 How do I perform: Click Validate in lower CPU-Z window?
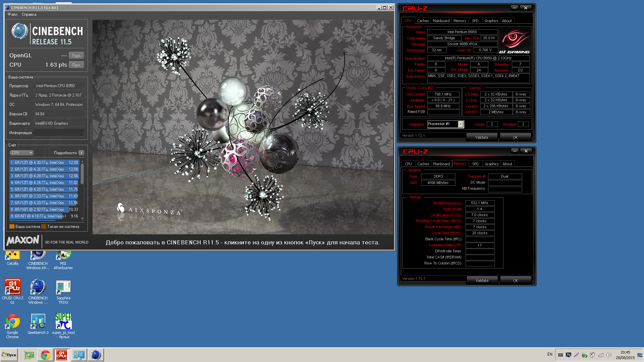pyautogui.click(x=482, y=281)
